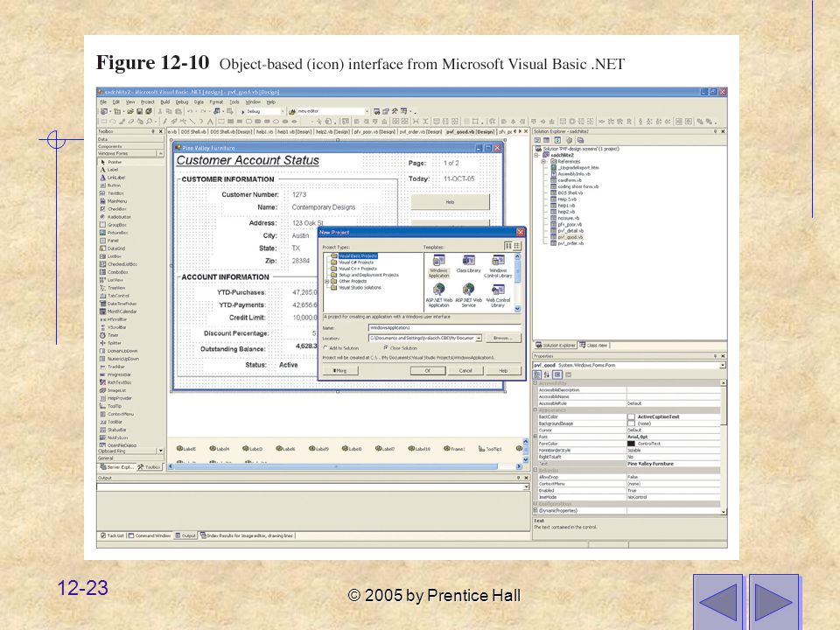Image resolution: width=840 pixels, height=630 pixels.
Task: Pick the LinkLabel control in the Toolbox
Action: click(x=112, y=178)
